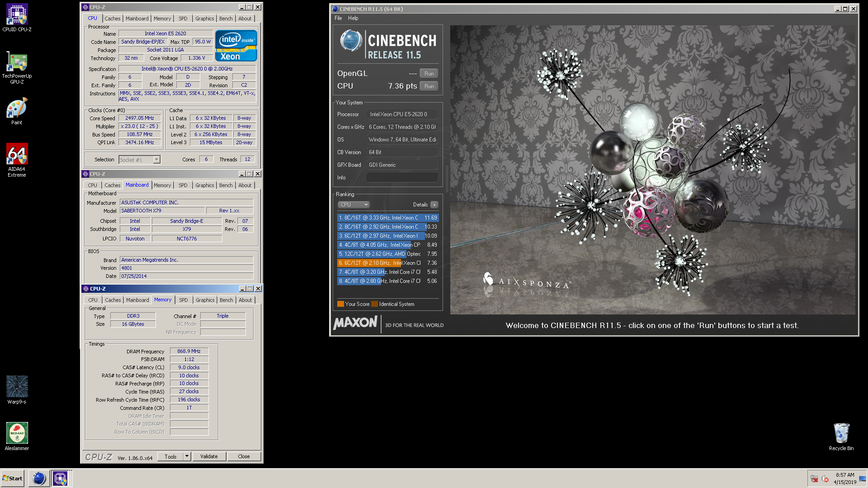Switch to Graphics tab in top CPU-Z window
Image resolution: width=868 pixels, height=488 pixels.
(204, 19)
